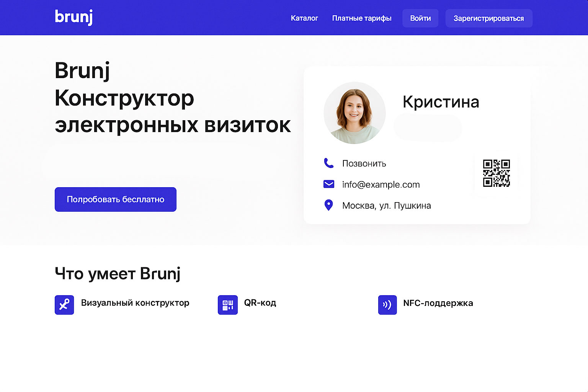The height and width of the screenshot is (392, 588).
Task: Click the QR code on the business card
Action: [497, 173]
